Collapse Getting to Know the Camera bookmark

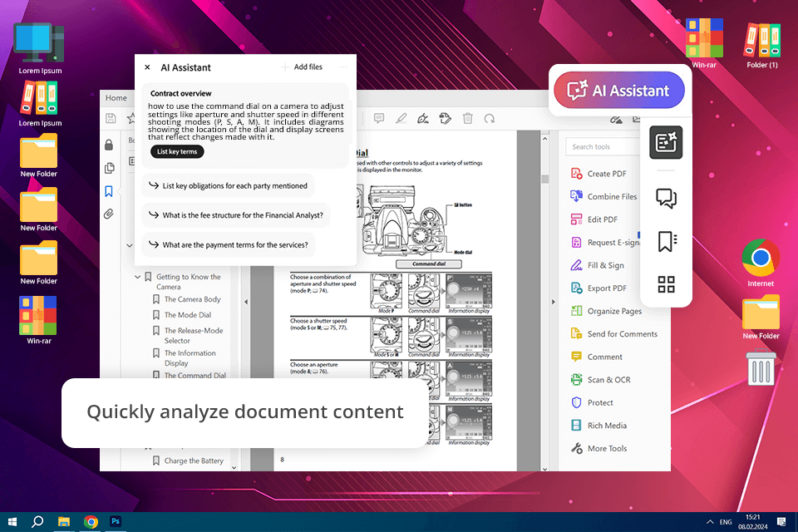click(x=137, y=277)
